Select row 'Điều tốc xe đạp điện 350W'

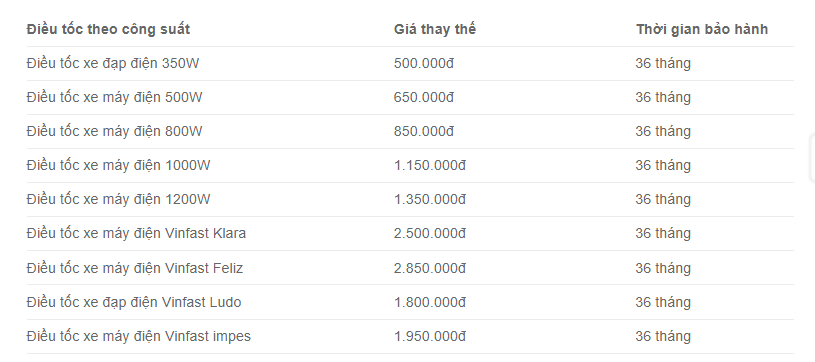click(410, 63)
